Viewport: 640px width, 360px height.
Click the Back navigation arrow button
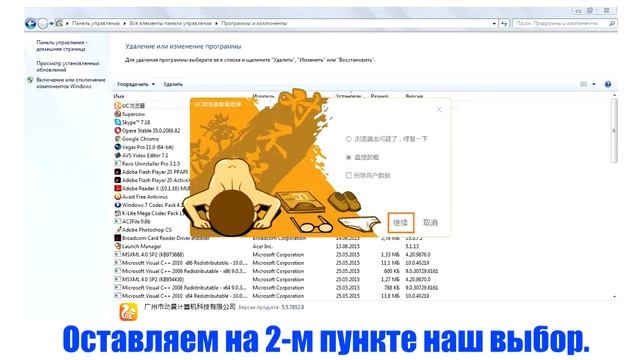(31, 24)
